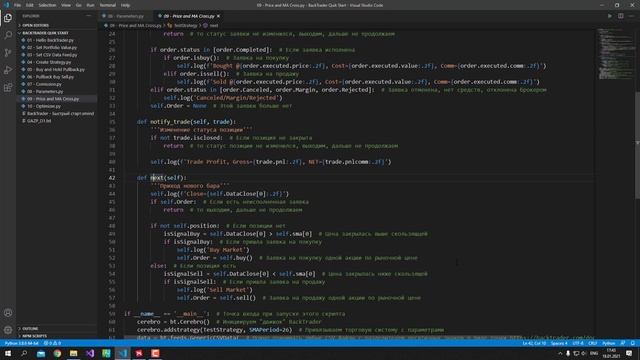Open the Accounts menu in activity bar
This screenshot has height=360, width=640.
pos(8,313)
